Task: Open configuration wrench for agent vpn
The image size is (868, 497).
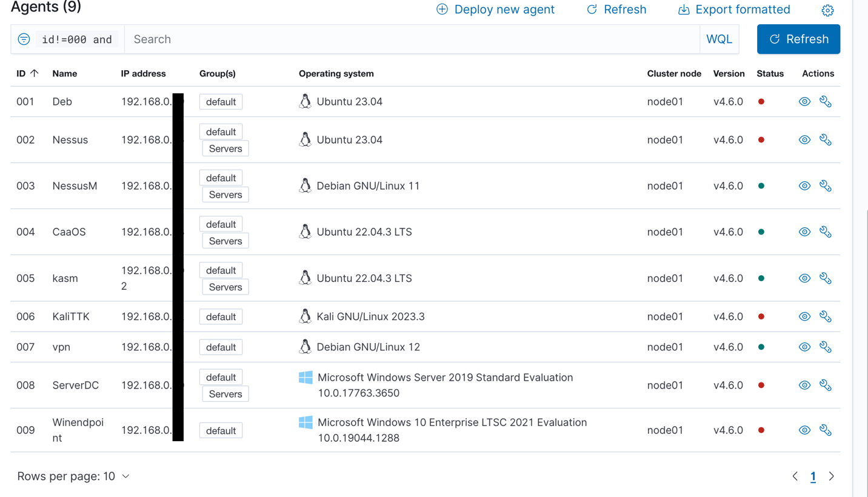Action: [826, 347]
